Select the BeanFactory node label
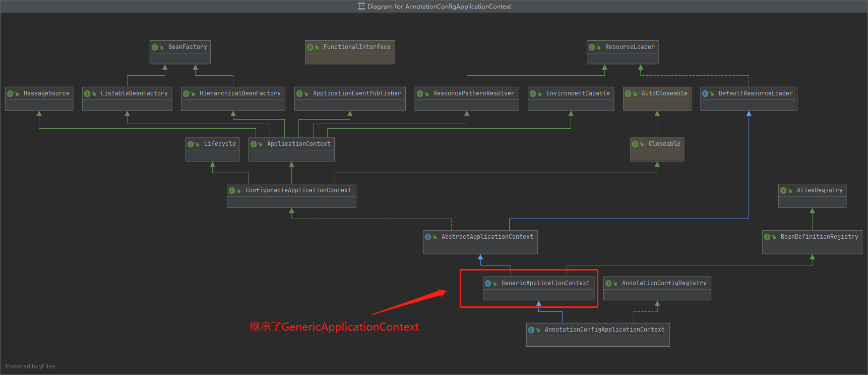 pos(188,47)
